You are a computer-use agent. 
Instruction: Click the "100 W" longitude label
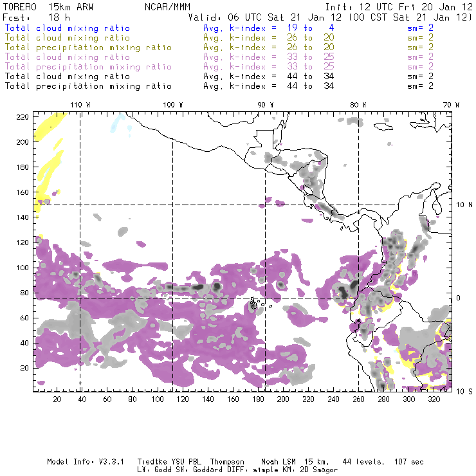click(x=173, y=105)
